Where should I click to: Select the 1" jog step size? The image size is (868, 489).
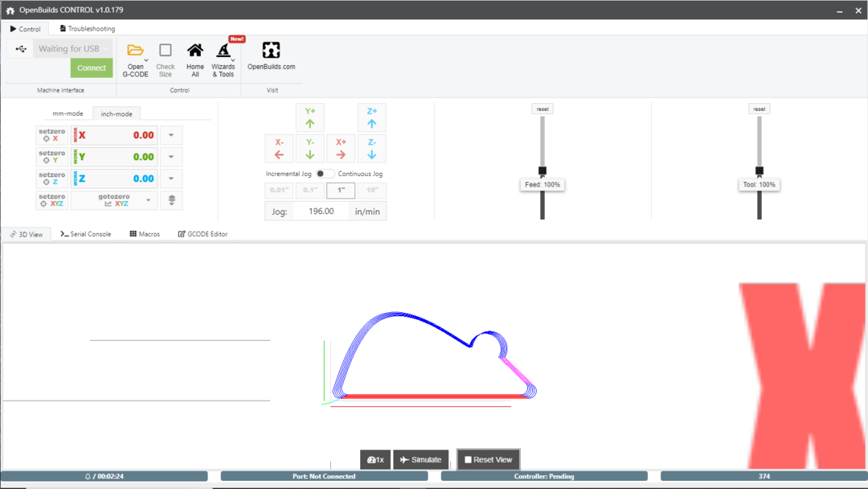[x=341, y=191]
